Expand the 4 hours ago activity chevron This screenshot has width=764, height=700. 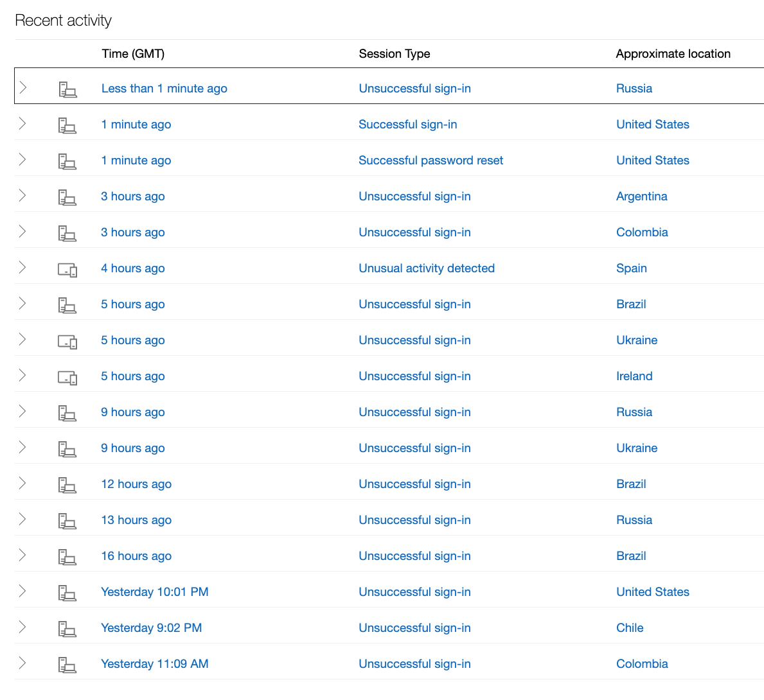pos(23,267)
